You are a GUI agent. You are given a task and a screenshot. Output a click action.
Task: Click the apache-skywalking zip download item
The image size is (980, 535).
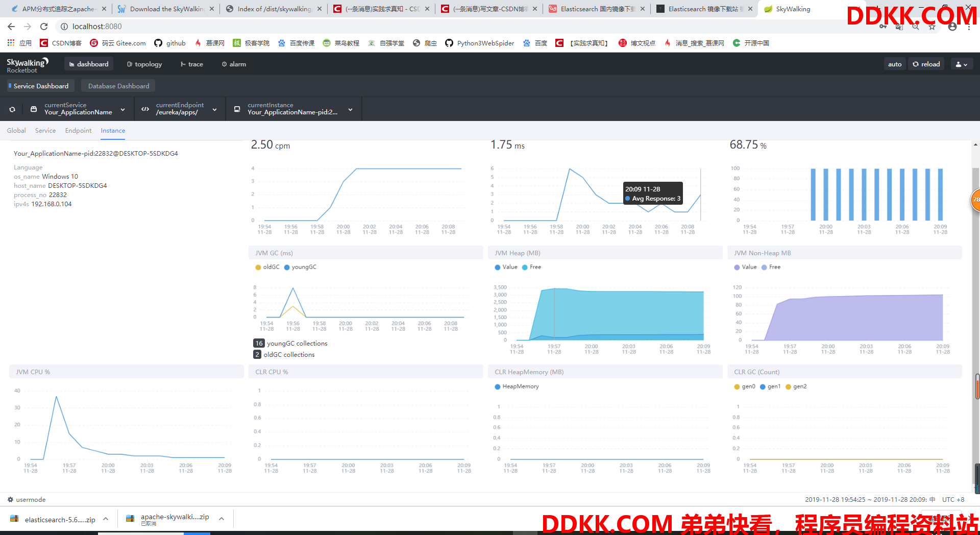[x=168, y=519]
